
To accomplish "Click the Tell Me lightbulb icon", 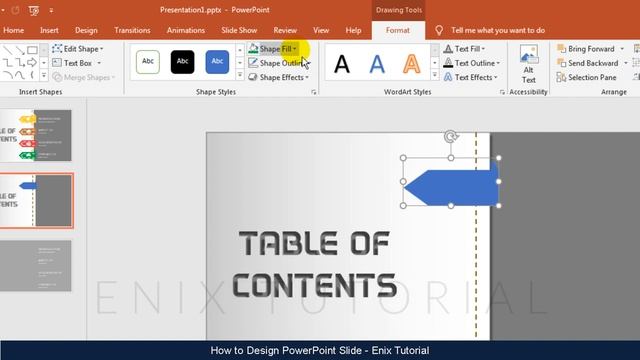I will (439, 30).
